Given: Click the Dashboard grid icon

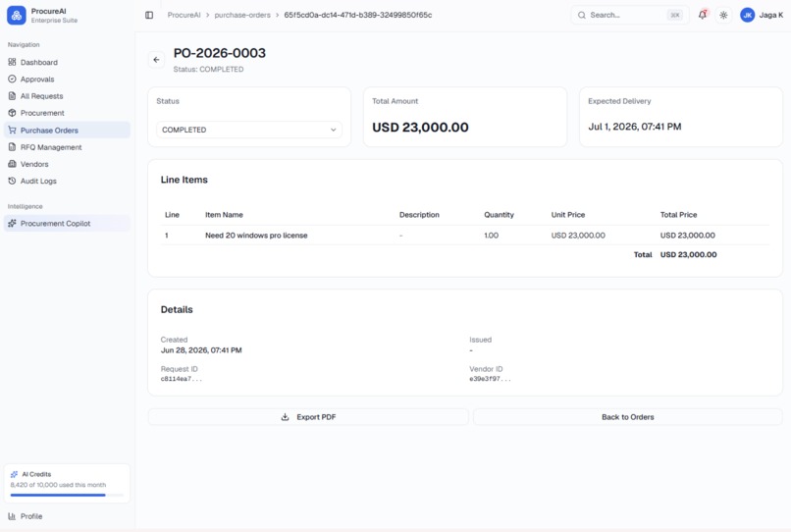Looking at the screenshot, I should (x=12, y=62).
